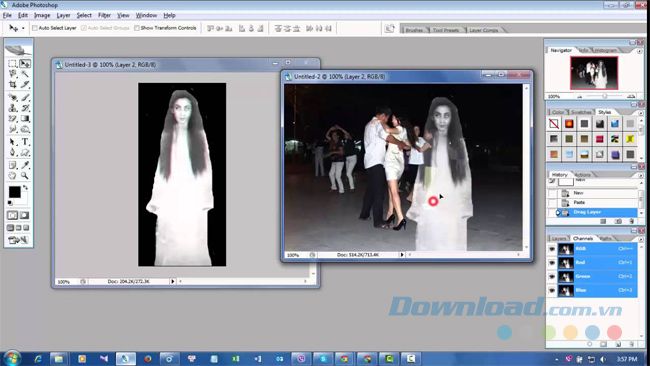650x366 pixels.
Task: Open the Window menu
Action: [146, 15]
